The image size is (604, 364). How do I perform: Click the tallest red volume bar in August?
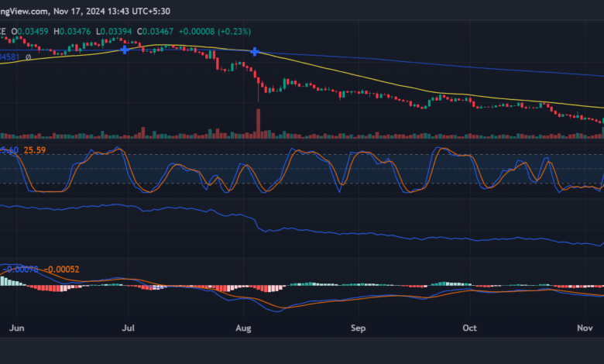click(258, 124)
